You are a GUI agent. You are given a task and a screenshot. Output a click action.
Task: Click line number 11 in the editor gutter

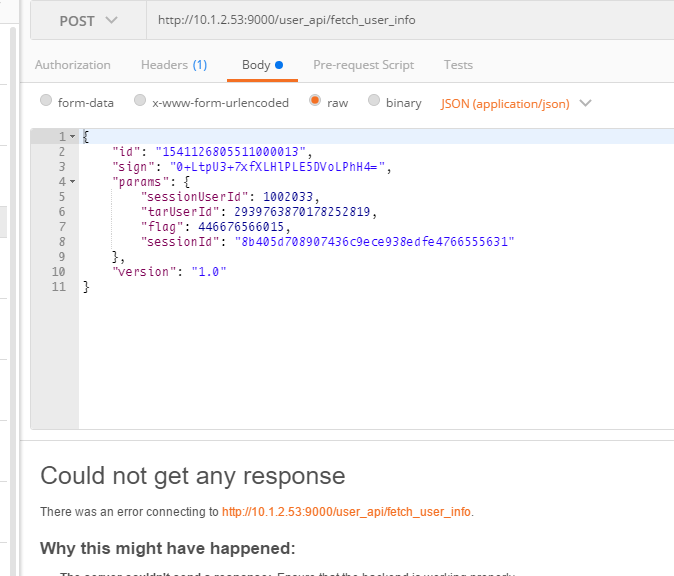pyautogui.click(x=59, y=287)
